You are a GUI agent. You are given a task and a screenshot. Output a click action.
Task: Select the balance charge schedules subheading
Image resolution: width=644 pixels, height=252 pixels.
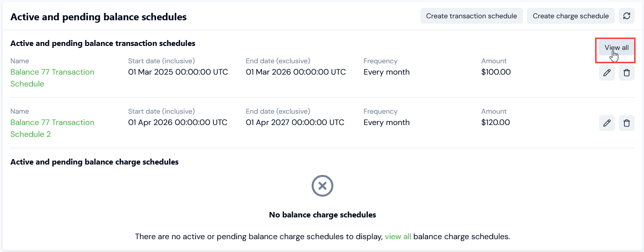[x=94, y=162]
